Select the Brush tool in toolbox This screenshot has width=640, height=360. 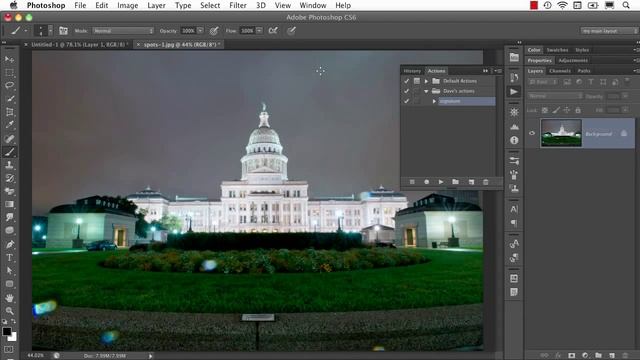pos(9,152)
